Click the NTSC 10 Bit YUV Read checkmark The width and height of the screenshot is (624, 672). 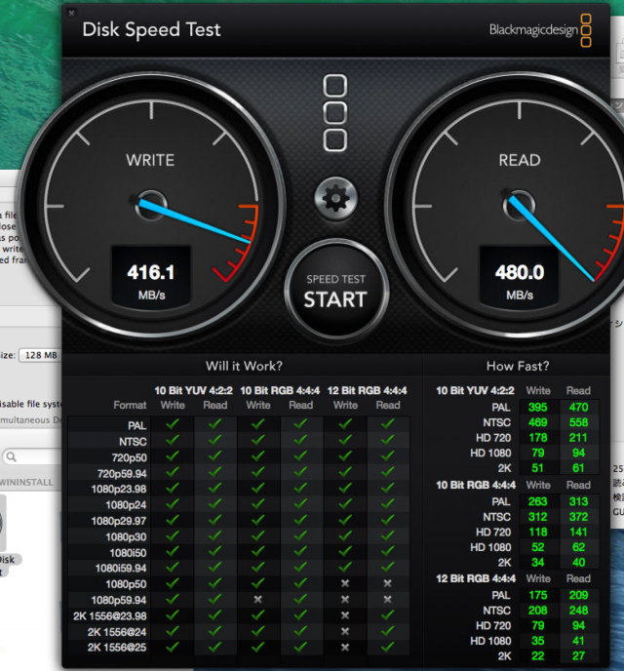[214, 440]
